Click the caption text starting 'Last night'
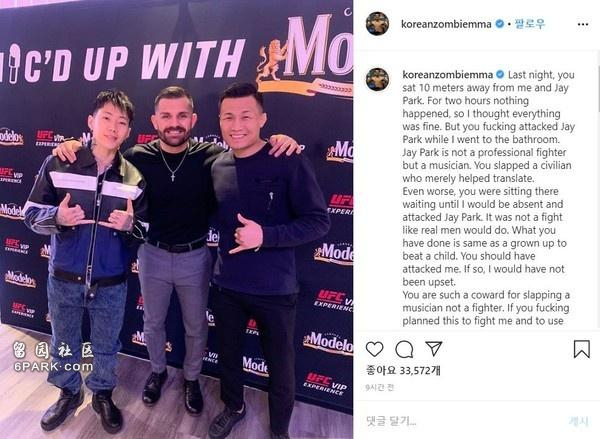Viewport: 600px width, 439px height. tap(486, 197)
